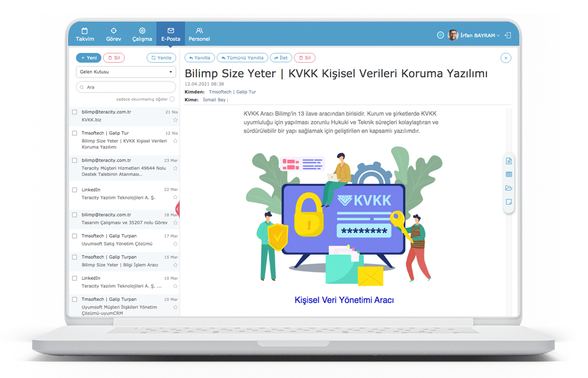Tick the checkbox for the 12 Nis email
Image resolution: width=588 pixels, height=378 pixels.
point(74,133)
